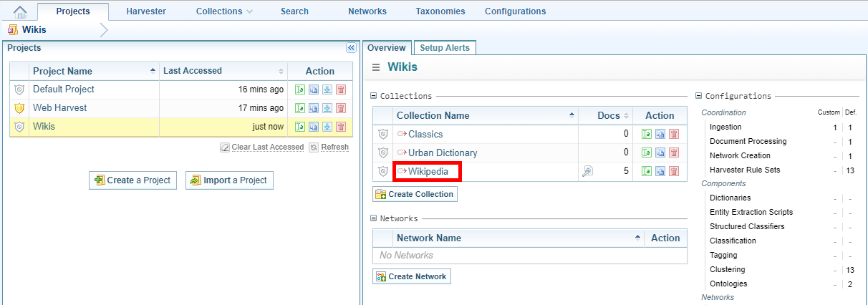Toggle the Classics collection shield icon
The height and width of the screenshot is (305, 868).
(383, 134)
